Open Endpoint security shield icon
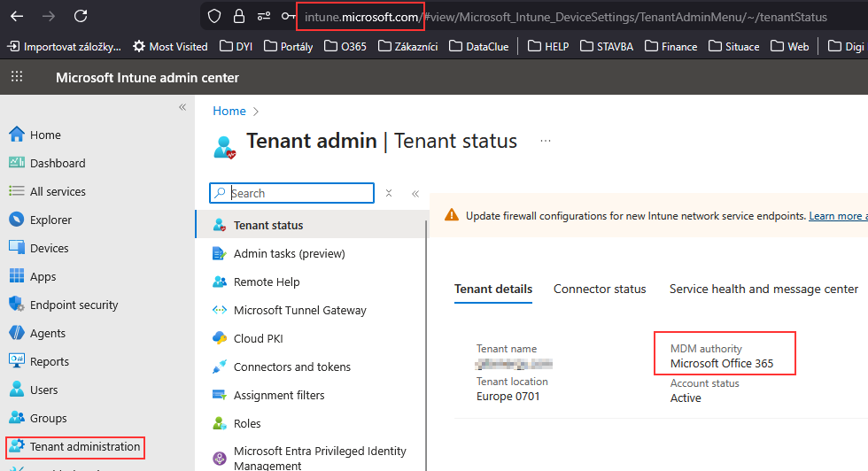This screenshot has width=868, height=471. (x=16, y=305)
